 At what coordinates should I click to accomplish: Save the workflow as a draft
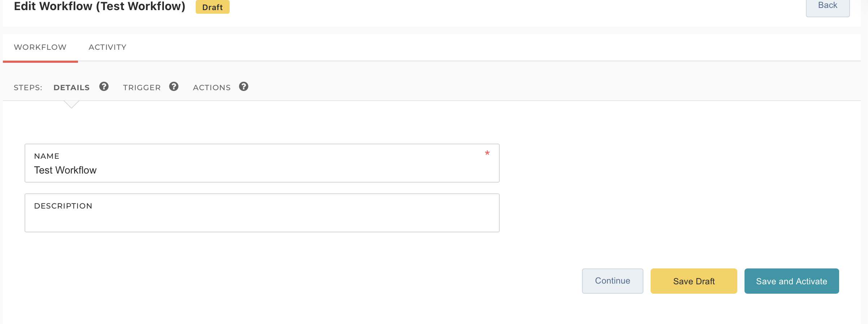(x=694, y=281)
